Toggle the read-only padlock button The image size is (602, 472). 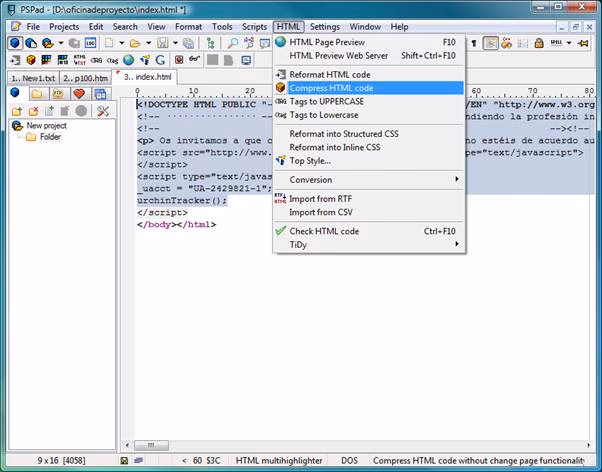point(539,43)
